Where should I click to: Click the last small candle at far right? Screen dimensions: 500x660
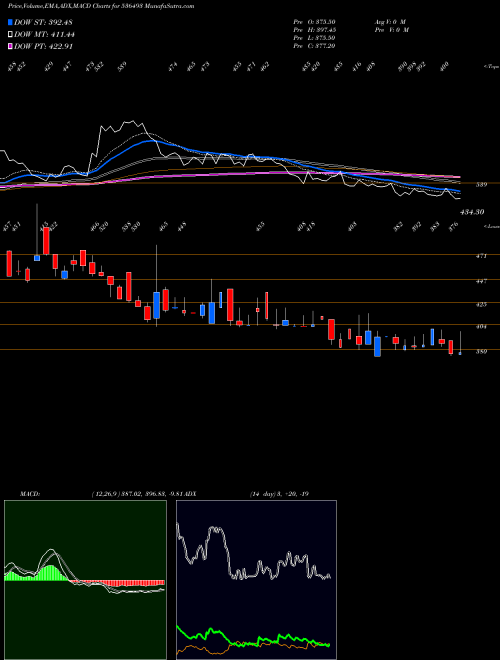click(460, 353)
